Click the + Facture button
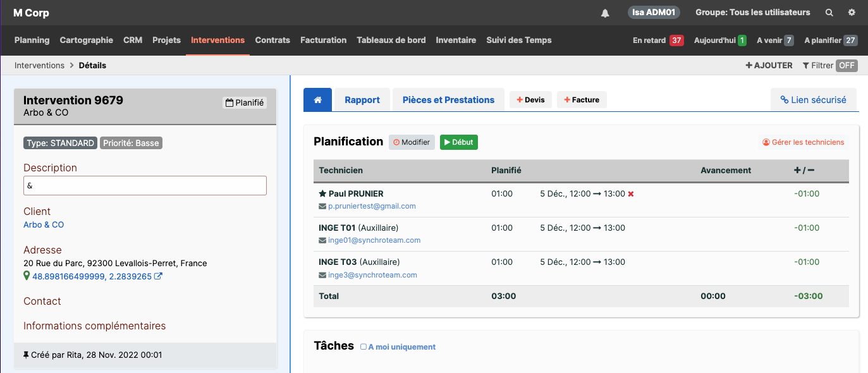Viewport: 868px width, 373px height. point(582,100)
